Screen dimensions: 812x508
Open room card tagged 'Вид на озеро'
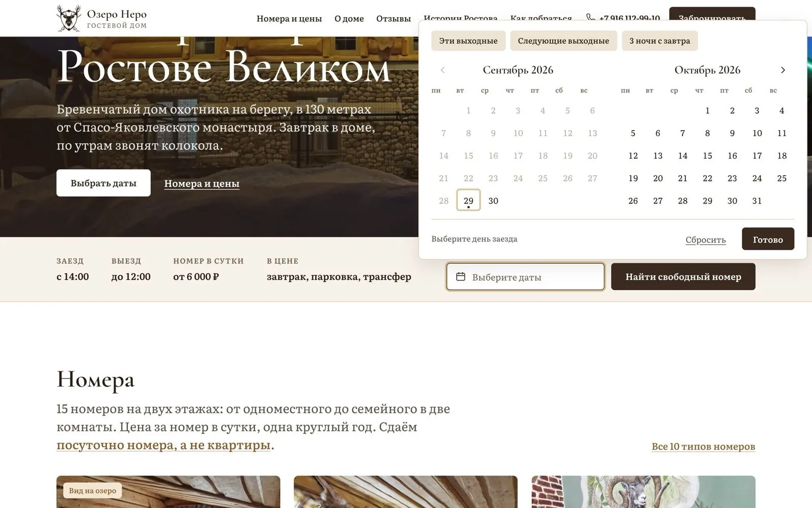pos(168,492)
